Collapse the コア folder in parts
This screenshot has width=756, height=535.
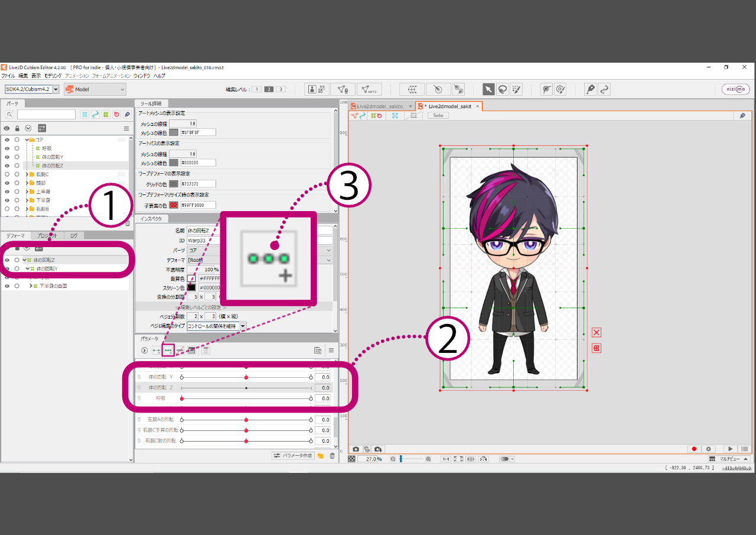(27, 140)
